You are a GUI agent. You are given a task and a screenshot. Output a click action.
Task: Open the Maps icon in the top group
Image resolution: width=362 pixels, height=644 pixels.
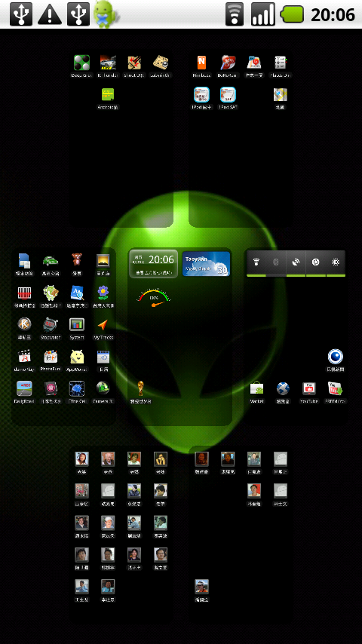click(281, 94)
